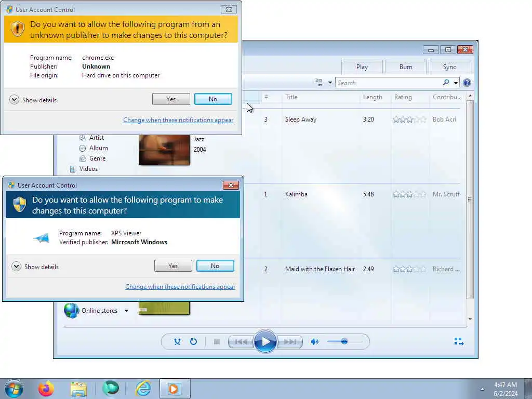Open notification settings link in XPS Viewer dialog
The height and width of the screenshot is (399, 532).
pos(180,287)
